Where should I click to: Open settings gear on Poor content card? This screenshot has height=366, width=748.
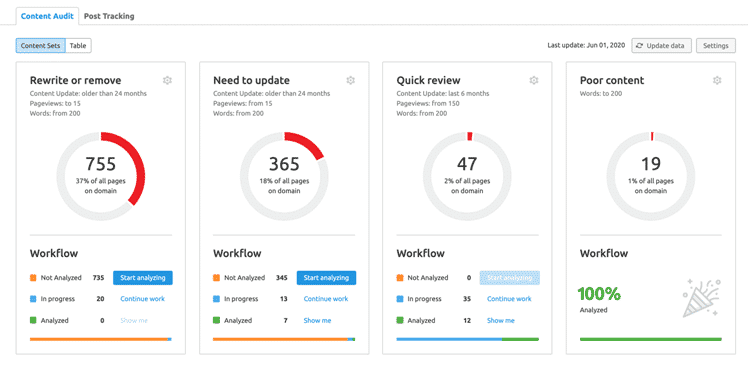[717, 80]
